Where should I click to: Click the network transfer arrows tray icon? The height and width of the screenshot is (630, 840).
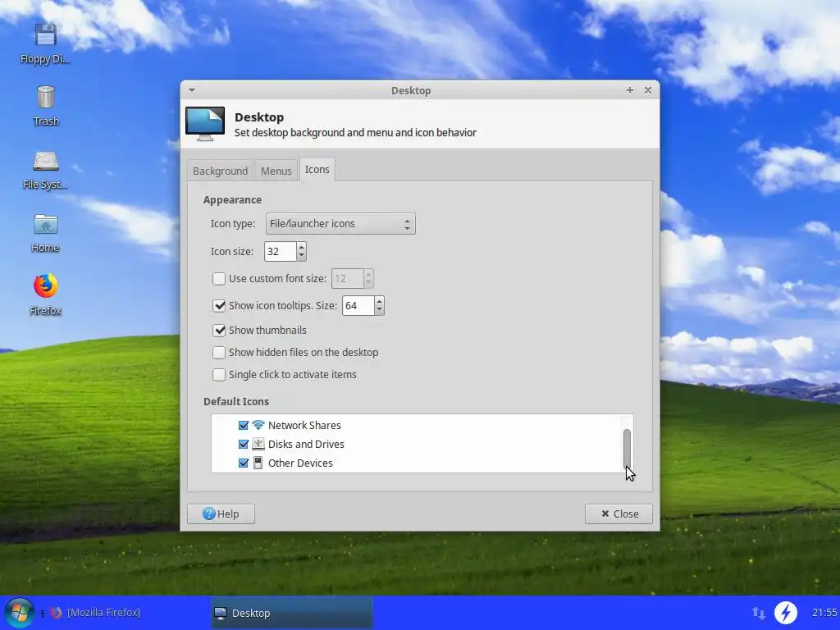(758, 613)
